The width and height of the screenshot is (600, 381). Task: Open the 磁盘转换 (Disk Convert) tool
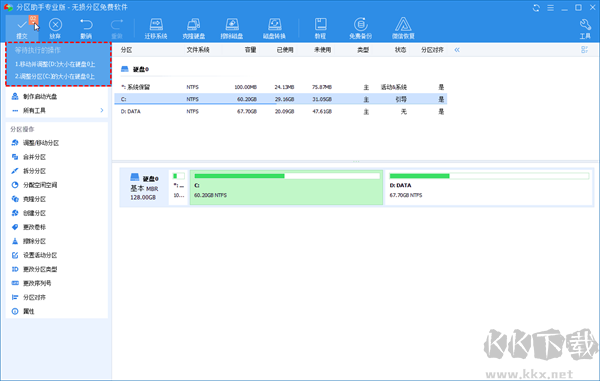pyautogui.click(x=274, y=28)
